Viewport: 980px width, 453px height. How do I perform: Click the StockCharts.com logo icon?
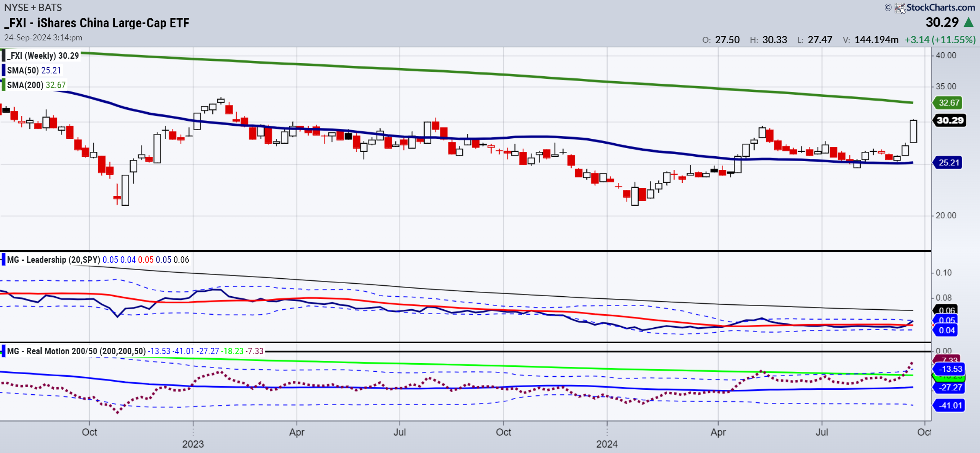click(x=900, y=8)
